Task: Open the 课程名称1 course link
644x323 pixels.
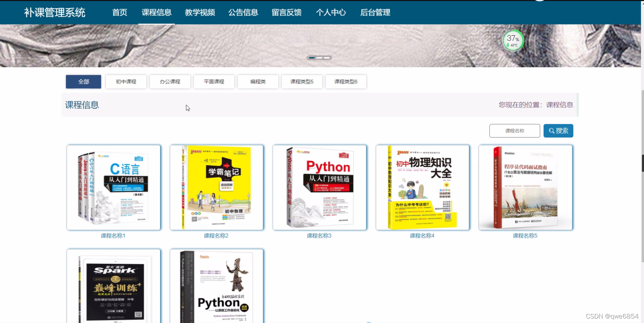Action: click(113, 236)
